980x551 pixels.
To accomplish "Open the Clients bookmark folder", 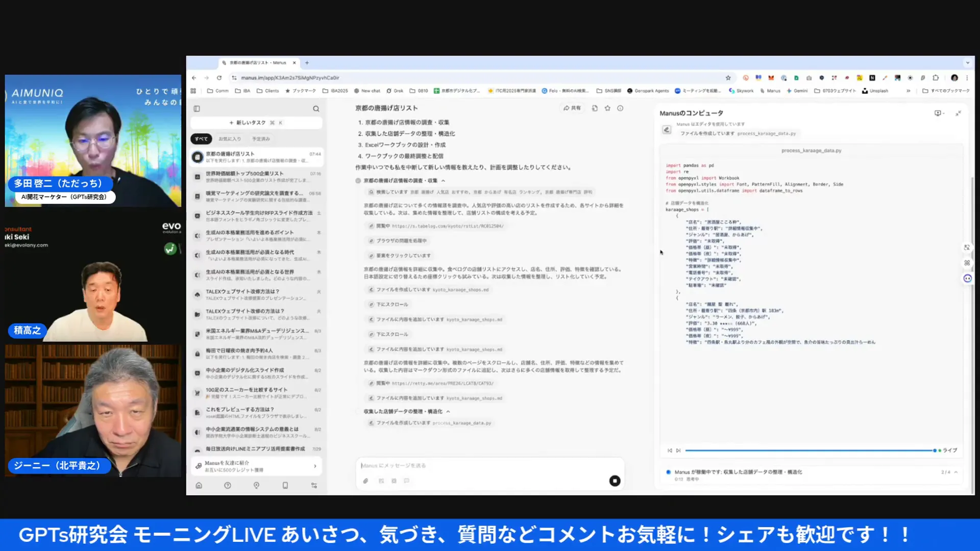I will coord(267,91).
